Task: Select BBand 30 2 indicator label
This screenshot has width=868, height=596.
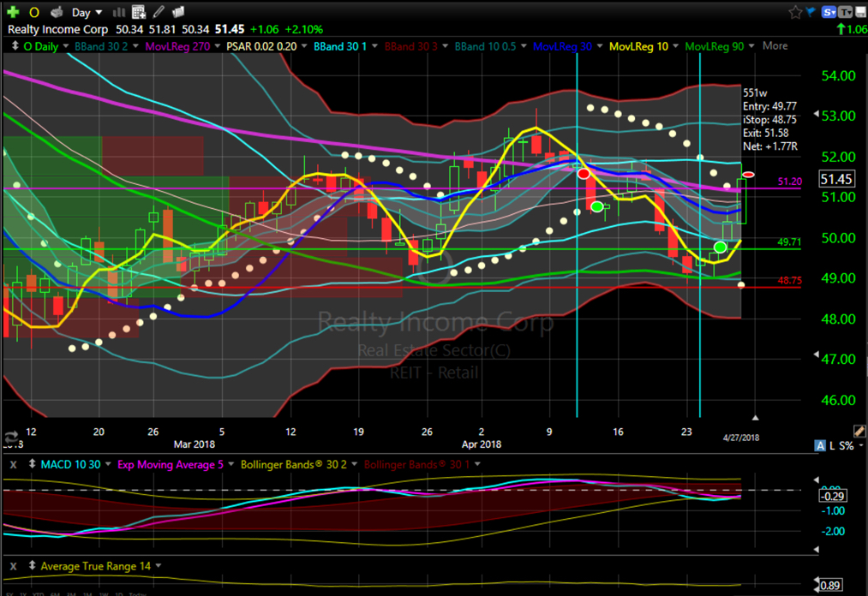Action: pyautogui.click(x=101, y=46)
